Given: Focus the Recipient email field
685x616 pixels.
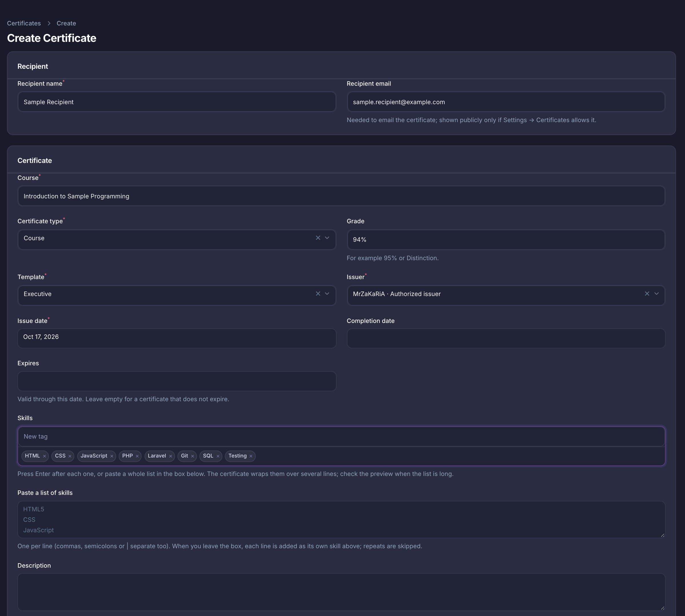Looking at the screenshot, I should coord(506,102).
